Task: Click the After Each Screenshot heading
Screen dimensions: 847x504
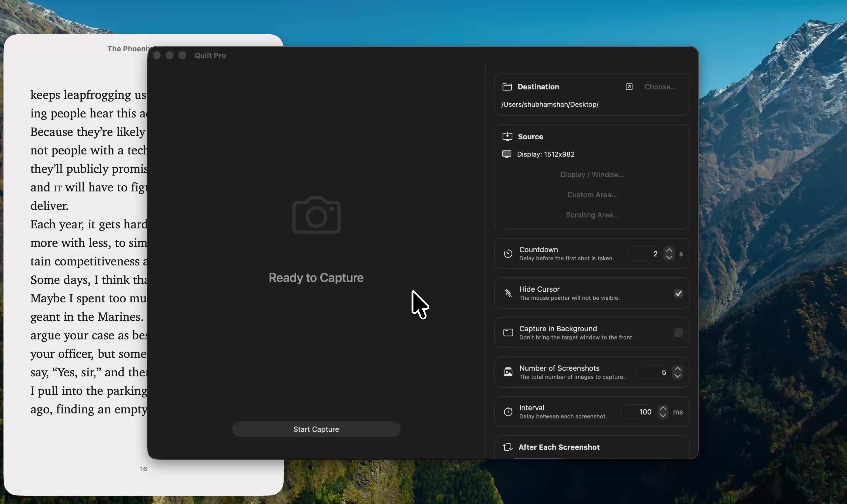Action: click(x=559, y=447)
